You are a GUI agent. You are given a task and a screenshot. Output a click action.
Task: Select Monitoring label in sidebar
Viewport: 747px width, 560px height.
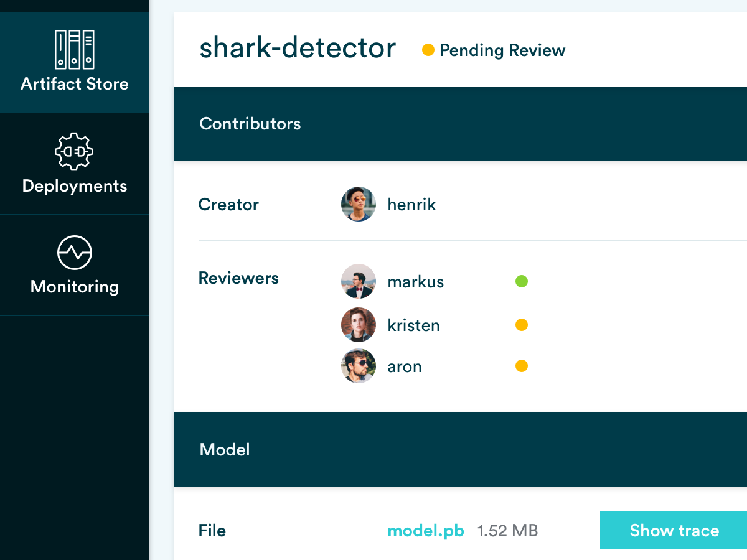[x=75, y=287]
